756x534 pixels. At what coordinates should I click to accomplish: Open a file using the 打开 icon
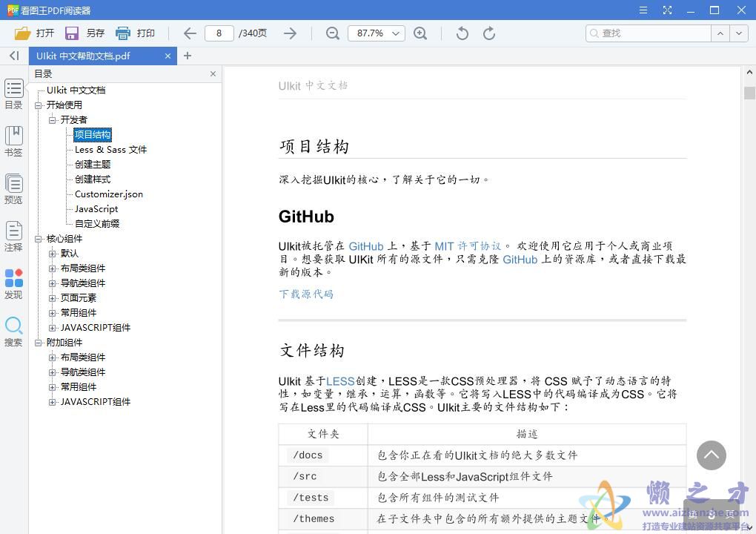tap(33, 33)
